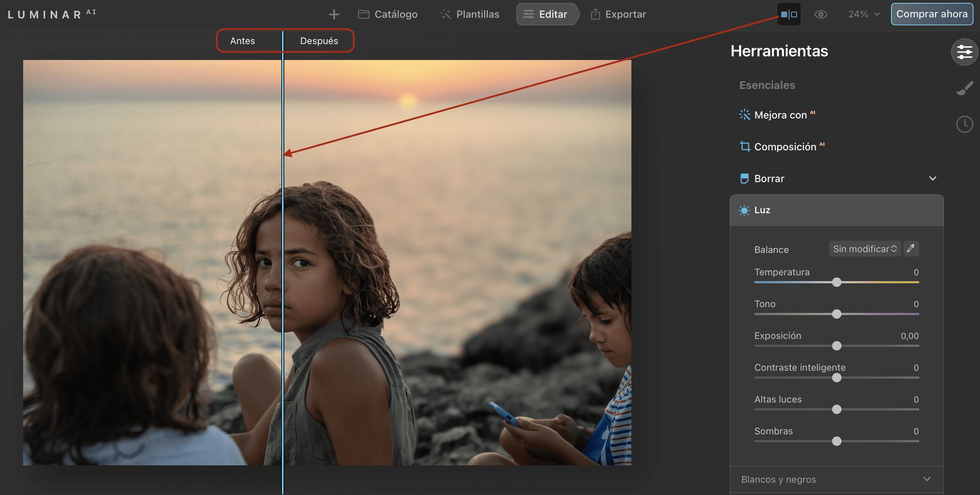Click Comprar ahora button
The image size is (980, 495).
click(x=932, y=14)
